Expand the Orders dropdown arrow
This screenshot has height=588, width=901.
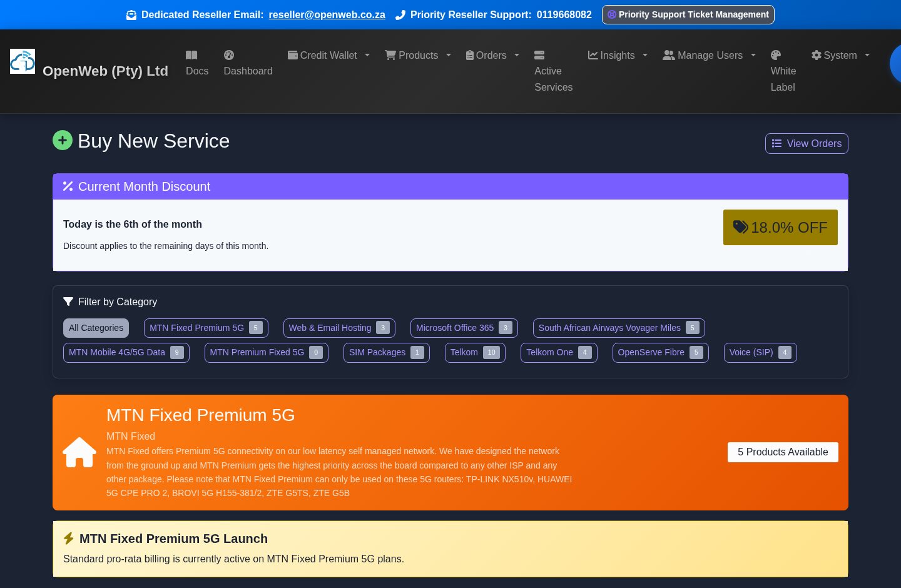pos(517,55)
